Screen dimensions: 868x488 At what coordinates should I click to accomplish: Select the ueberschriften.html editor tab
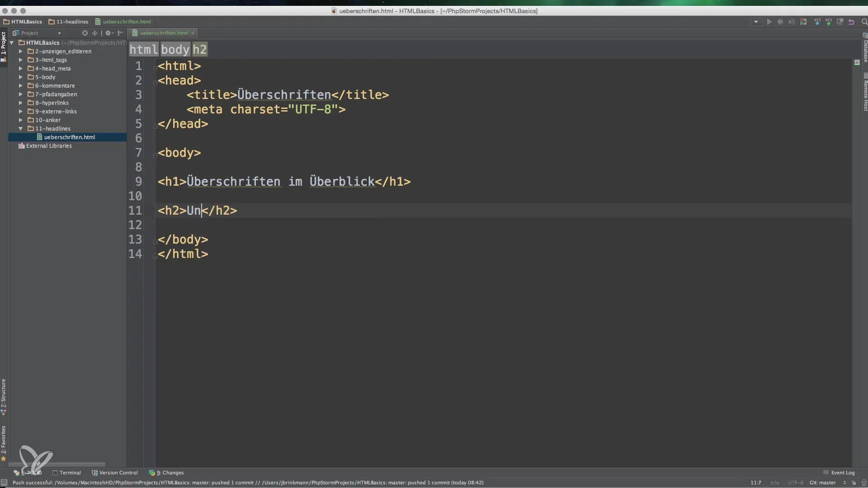(x=164, y=33)
